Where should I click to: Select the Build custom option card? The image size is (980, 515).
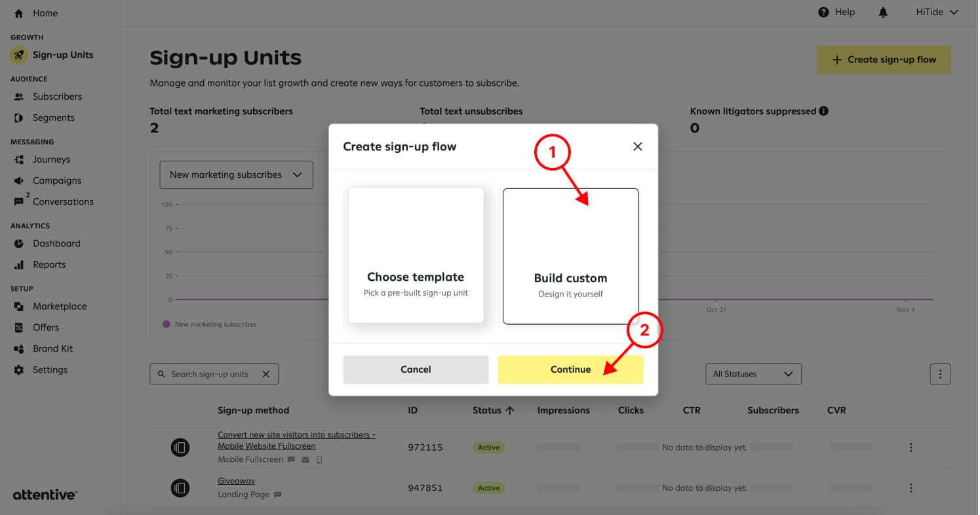(x=570, y=257)
